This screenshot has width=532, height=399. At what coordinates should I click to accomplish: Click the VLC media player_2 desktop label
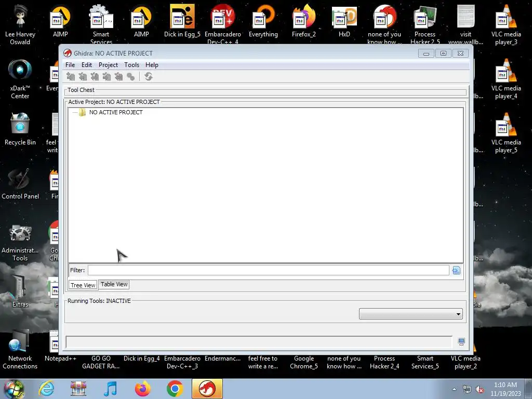coord(465,362)
